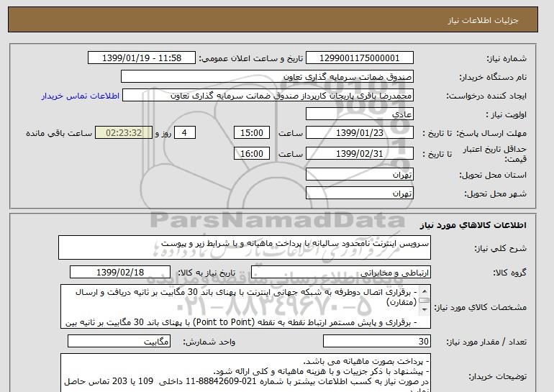Click the price validity time 16:00
Image resolution: width=554 pixels, height=392 pixels.
[x=252, y=154]
